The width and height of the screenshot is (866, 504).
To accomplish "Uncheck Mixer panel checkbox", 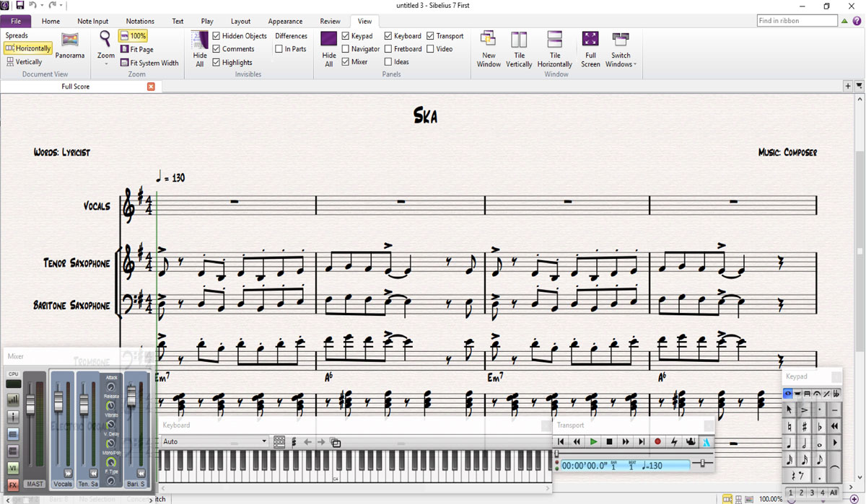I will coord(345,62).
